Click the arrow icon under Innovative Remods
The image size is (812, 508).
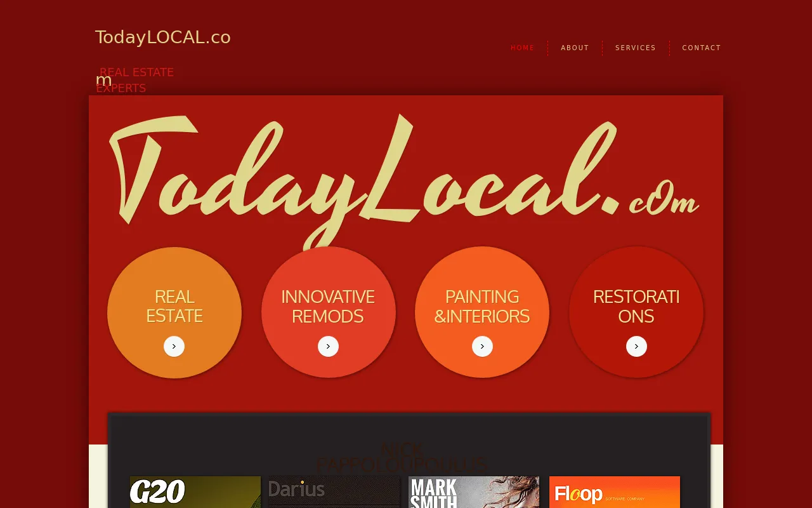pyautogui.click(x=328, y=346)
